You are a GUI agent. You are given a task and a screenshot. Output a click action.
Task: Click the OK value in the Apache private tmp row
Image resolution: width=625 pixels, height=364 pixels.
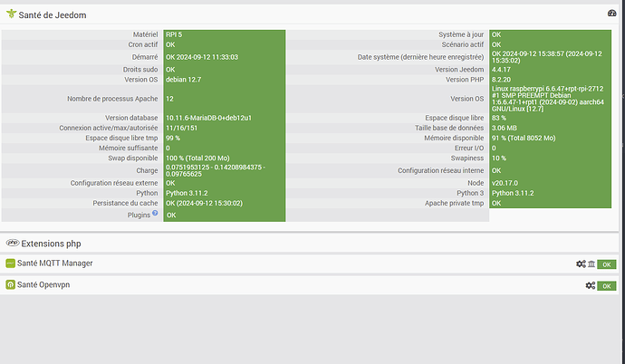pyautogui.click(x=496, y=203)
